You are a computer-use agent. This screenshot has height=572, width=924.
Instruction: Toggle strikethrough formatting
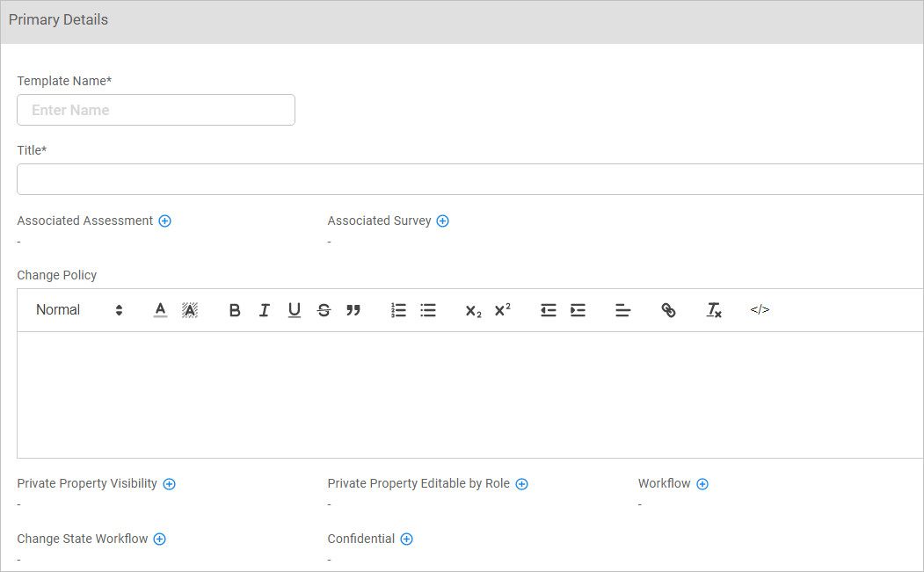coord(324,310)
